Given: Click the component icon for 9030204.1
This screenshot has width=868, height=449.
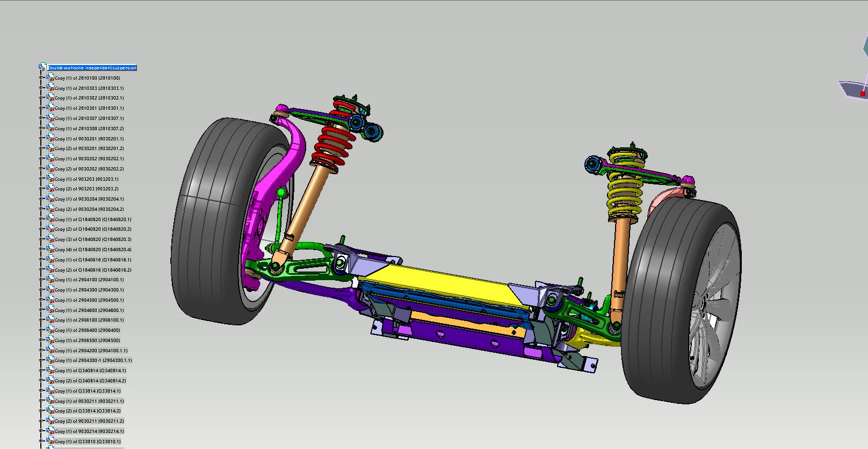Looking at the screenshot, I should pyautogui.click(x=50, y=199).
